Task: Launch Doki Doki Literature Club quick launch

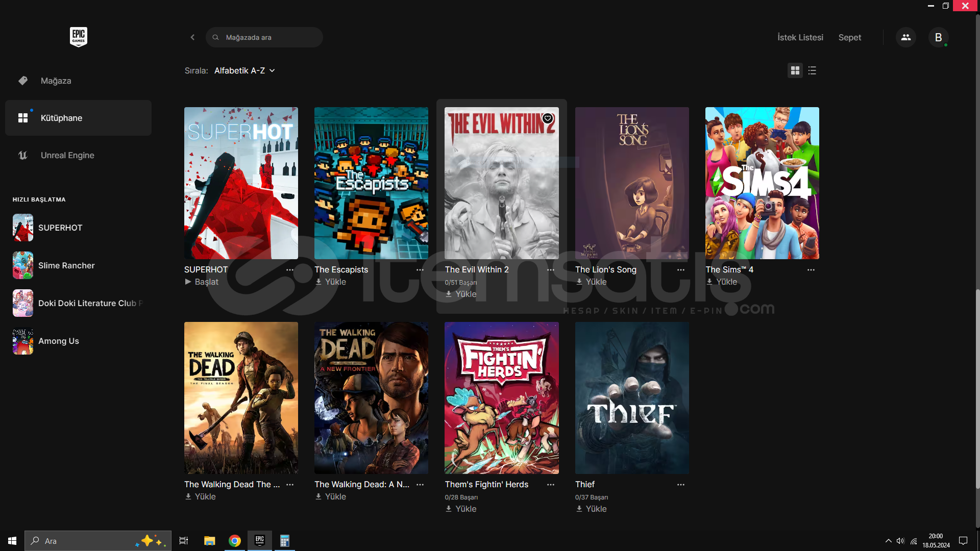Action: point(78,303)
